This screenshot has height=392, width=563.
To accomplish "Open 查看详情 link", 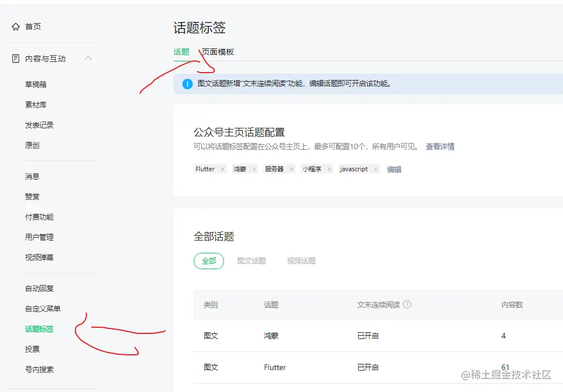I will tap(440, 146).
